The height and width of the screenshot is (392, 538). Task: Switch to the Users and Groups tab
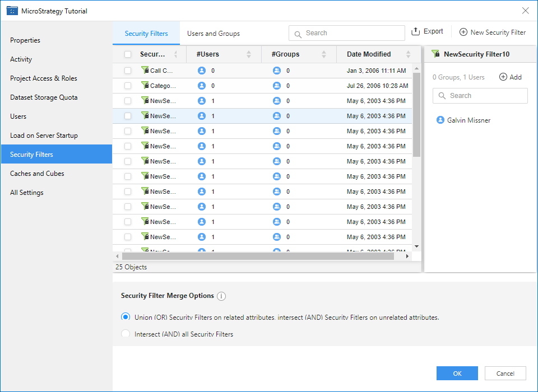(214, 34)
